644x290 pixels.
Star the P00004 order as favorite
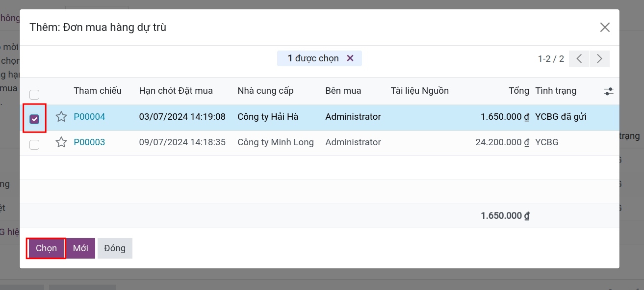pos(61,117)
